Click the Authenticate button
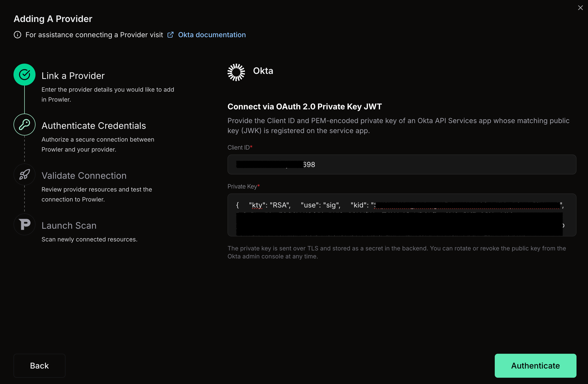The height and width of the screenshot is (384, 588). coord(535,366)
